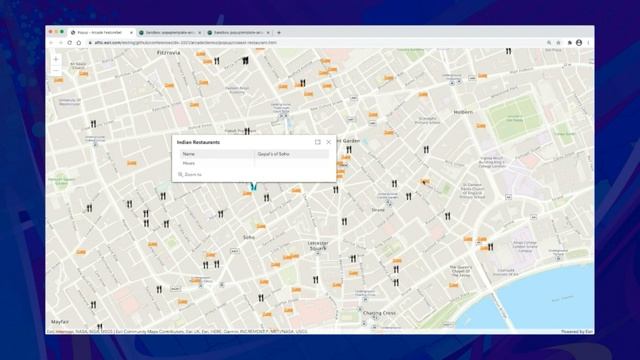Close the Indian Restaurants popup
The image size is (640, 360).
(329, 142)
